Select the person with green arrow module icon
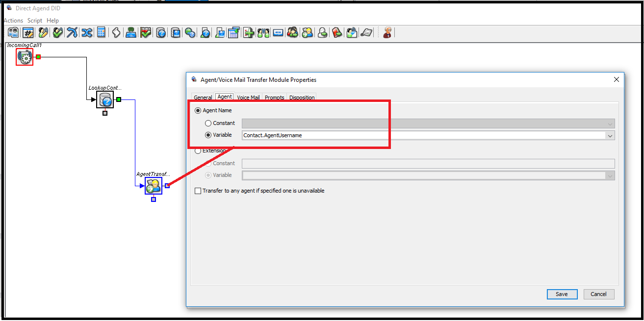Screen dimensions: 644x321 coord(322,33)
